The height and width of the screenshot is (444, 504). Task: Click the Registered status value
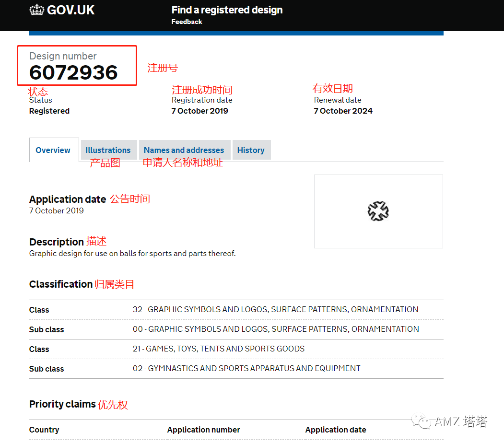point(49,111)
